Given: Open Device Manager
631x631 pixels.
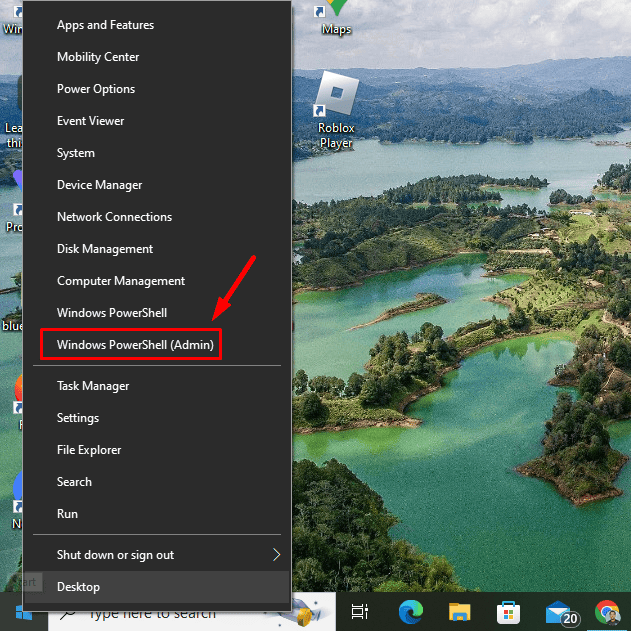Looking at the screenshot, I should click(157, 185).
